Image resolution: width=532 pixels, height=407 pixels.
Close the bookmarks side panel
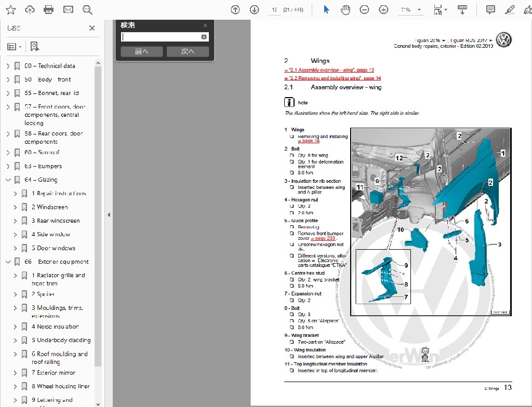click(x=92, y=28)
